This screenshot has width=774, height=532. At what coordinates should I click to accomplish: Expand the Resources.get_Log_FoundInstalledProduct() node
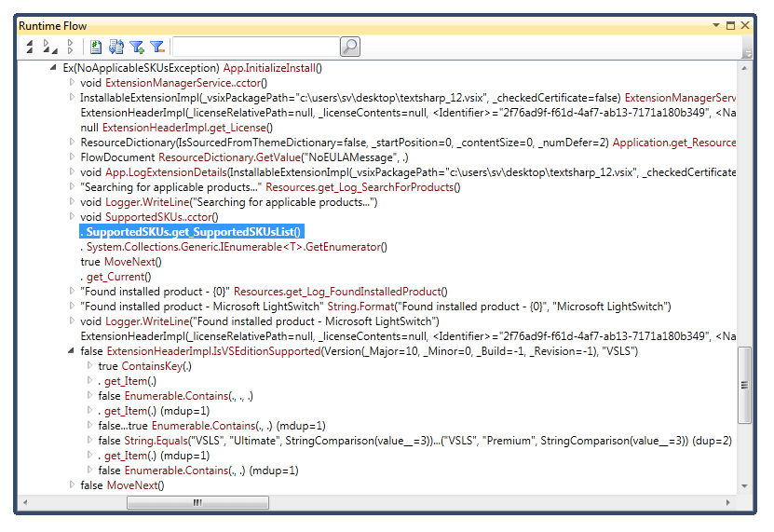click(72, 291)
